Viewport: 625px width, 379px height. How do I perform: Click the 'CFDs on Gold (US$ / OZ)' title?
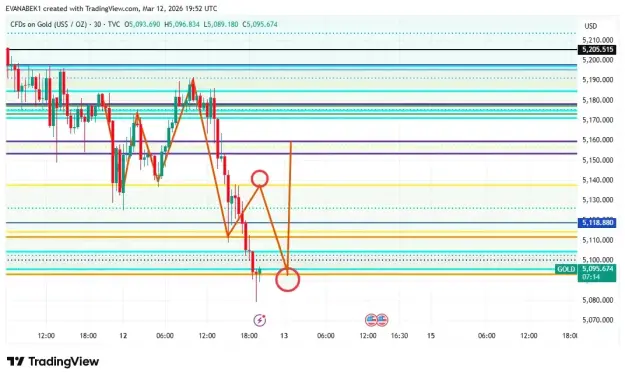pos(49,24)
